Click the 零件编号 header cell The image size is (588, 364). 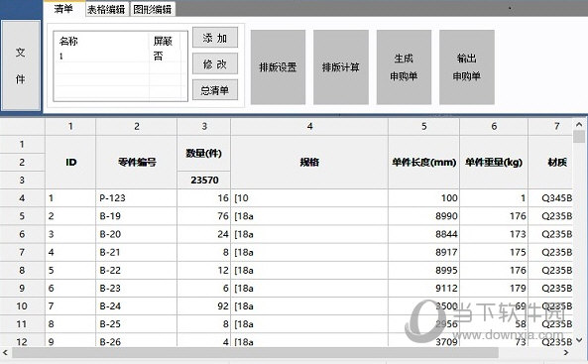click(137, 162)
